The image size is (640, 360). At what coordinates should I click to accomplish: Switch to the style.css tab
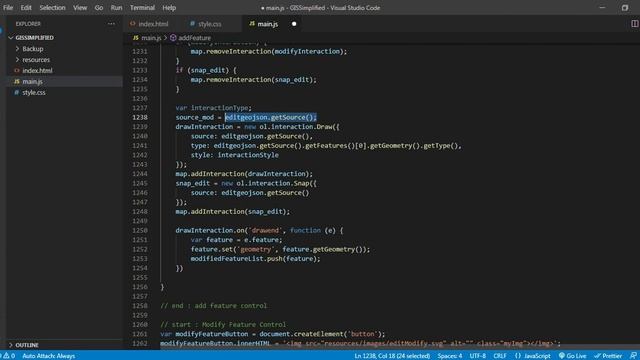point(209,24)
